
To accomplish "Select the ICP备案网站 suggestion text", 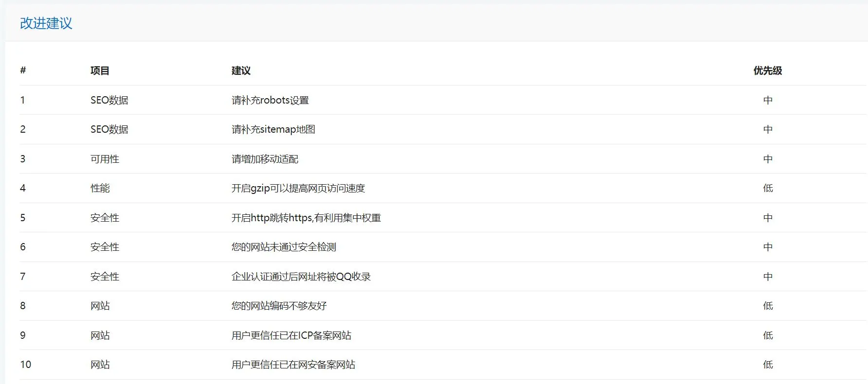I will (x=291, y=335).
